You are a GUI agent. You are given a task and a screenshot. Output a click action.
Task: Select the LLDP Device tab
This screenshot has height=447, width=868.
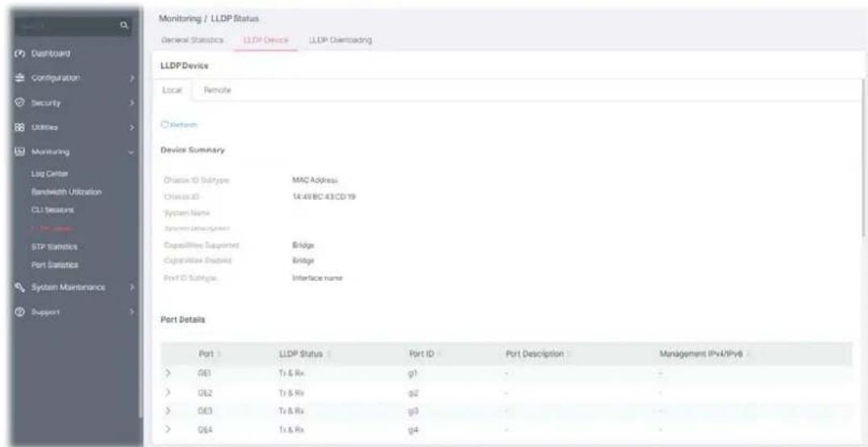pos(265,40)
